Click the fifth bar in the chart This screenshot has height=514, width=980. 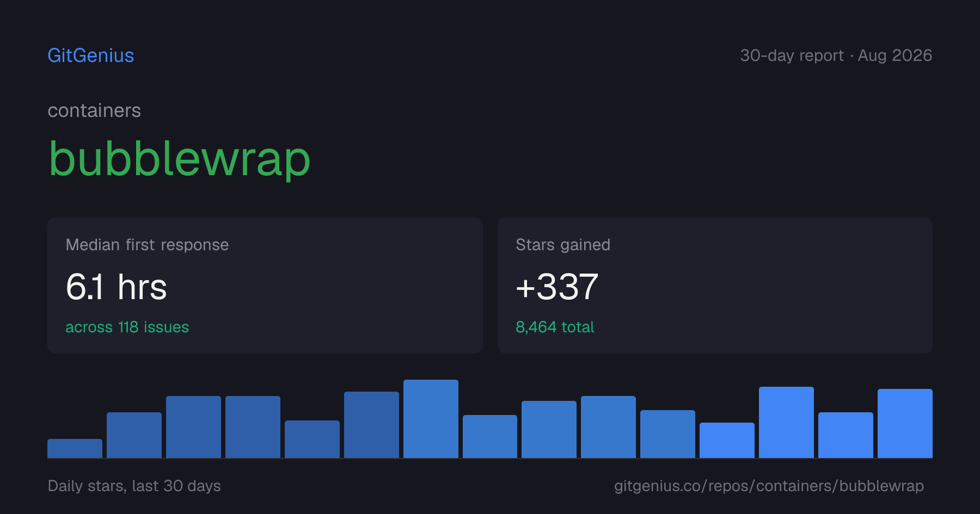tap(312, 439)
